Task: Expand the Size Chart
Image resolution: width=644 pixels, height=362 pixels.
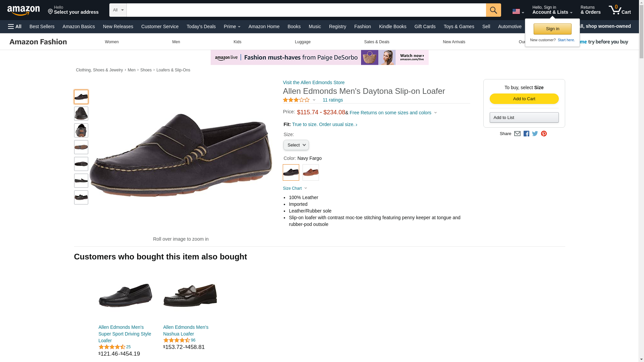Action: coord(295,188)
